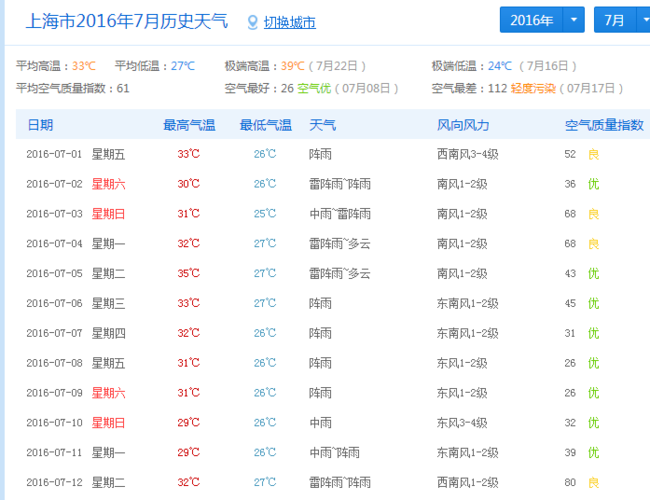The image size is (650, 500).
Task: Click 25℃ low temperature on 2016-07-03
Action: point(265,214)
